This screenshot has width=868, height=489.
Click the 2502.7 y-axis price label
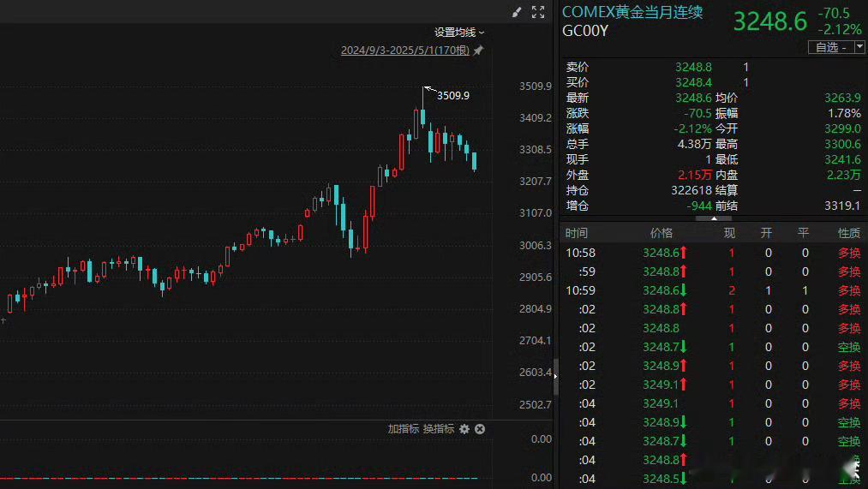[536, 404]
